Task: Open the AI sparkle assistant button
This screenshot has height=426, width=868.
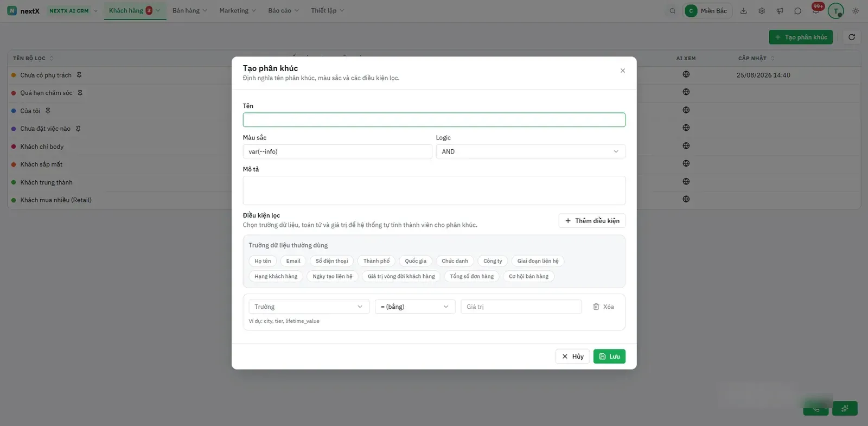Action: pos(845,408)
